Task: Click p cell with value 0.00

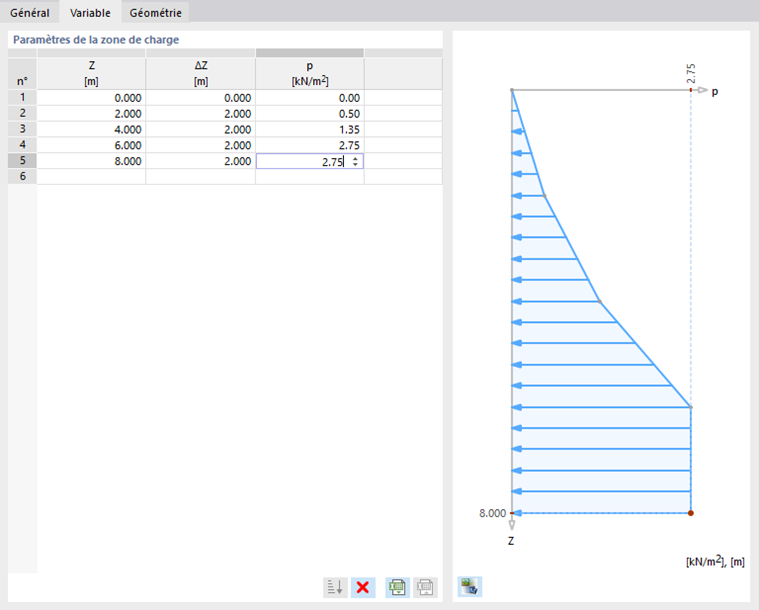Action: (x=310, y=98)
